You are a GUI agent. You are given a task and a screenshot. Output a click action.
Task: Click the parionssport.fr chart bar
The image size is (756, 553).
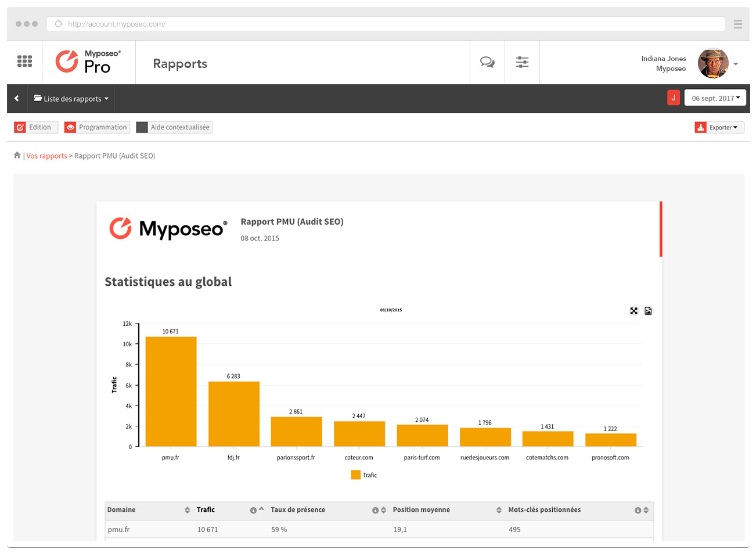pyautogui.click(x=296, y=432)
